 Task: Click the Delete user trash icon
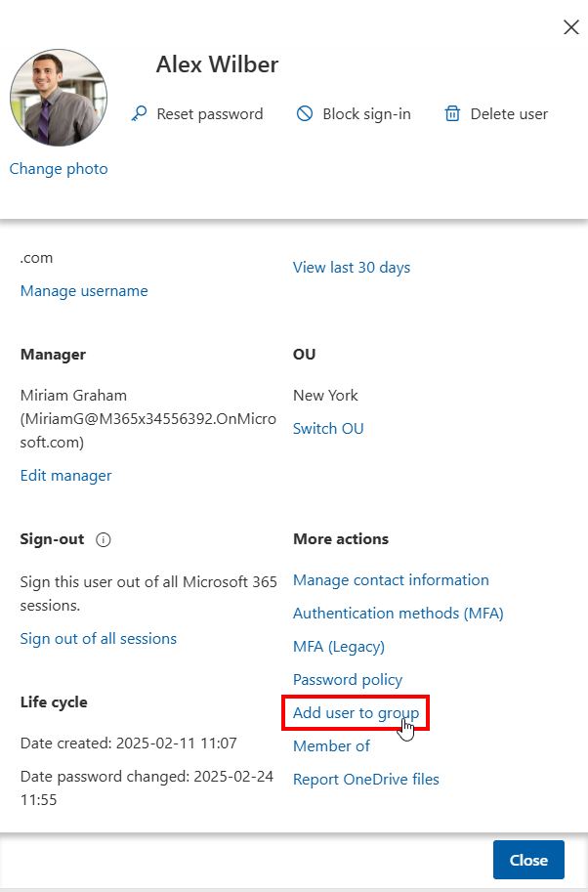pos(452,114)
